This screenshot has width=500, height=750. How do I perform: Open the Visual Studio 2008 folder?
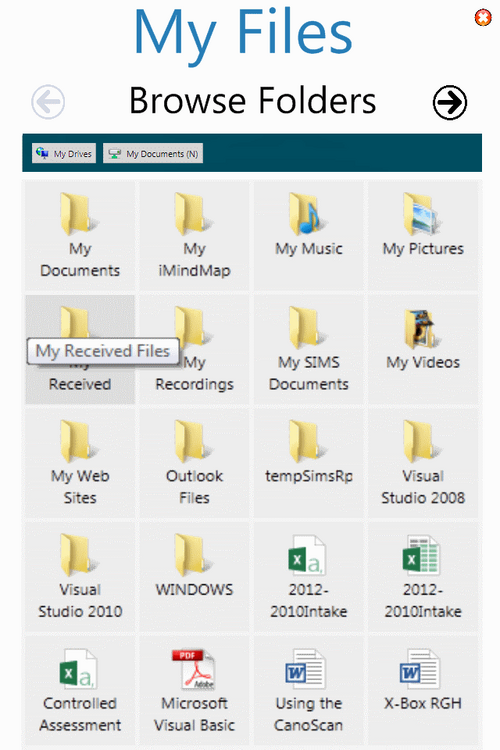coord(423,463)
